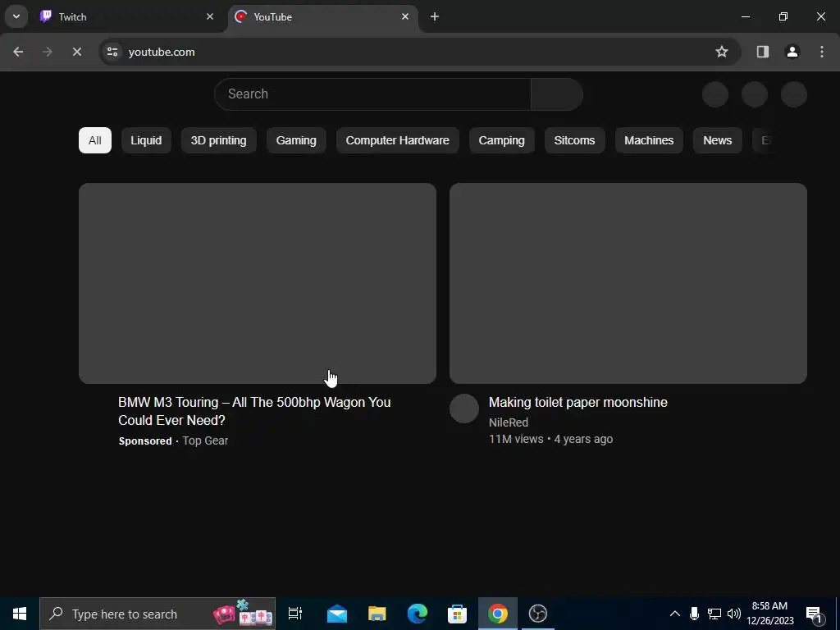The width and height of the screenshot is (840, 630).
Task: Go back to the previous page
Action: [18, 52]
